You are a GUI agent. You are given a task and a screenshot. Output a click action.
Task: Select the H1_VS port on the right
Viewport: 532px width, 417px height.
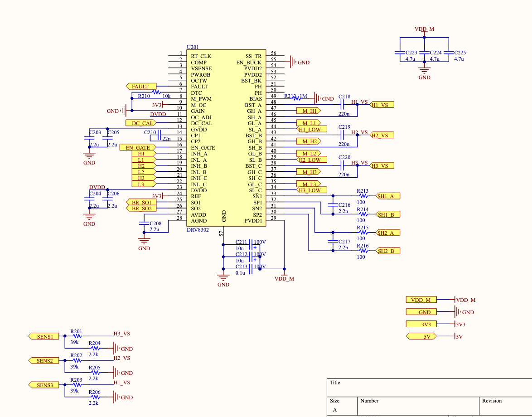(x=382, y=105)
